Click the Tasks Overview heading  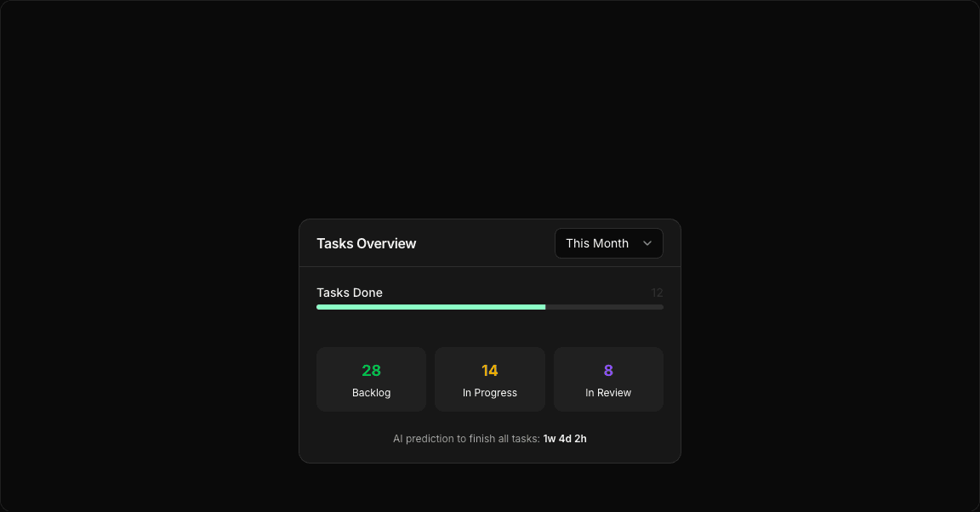[366, 243]
